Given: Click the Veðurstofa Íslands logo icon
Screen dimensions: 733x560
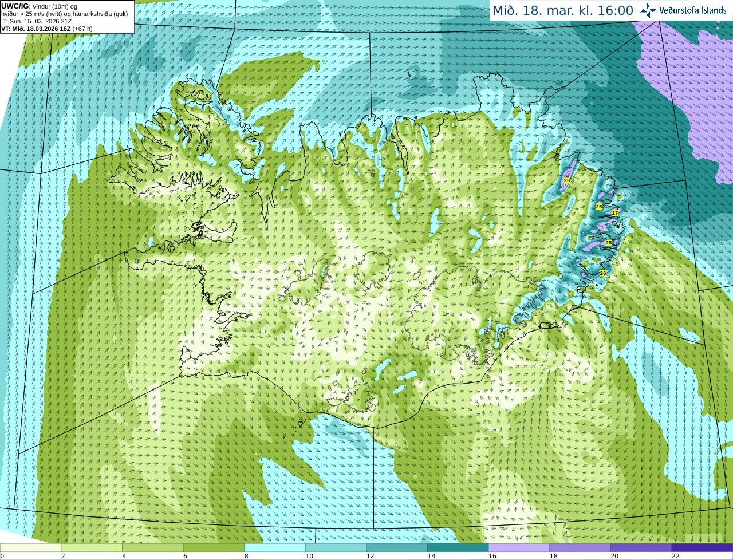Looking at the screenshot, I should coord(648,10).
